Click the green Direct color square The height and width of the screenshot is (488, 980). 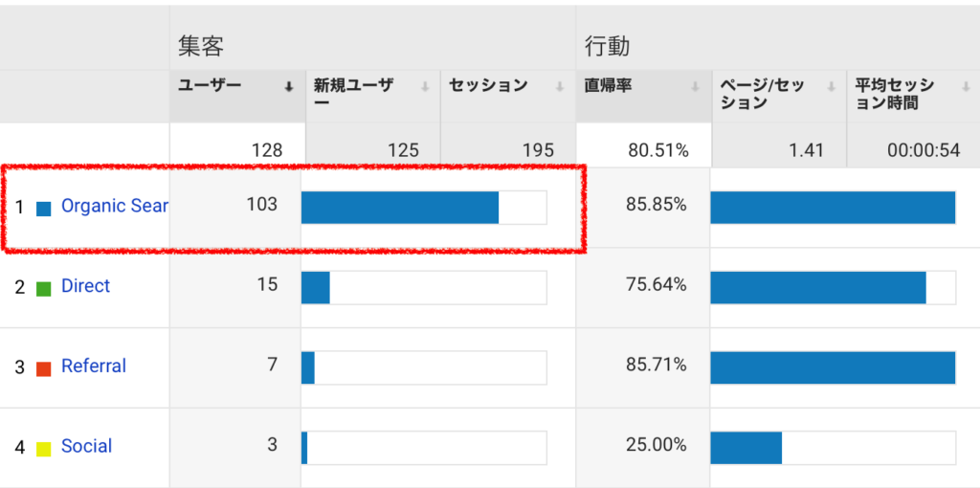coord(44,289)
